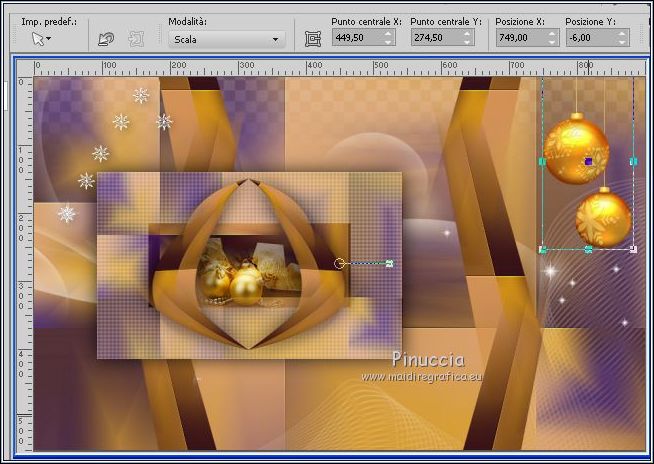Viewport: 654px width, 464px height.
Task: Open the Imp. predef. presets picker
Action: tap(41, 39)
